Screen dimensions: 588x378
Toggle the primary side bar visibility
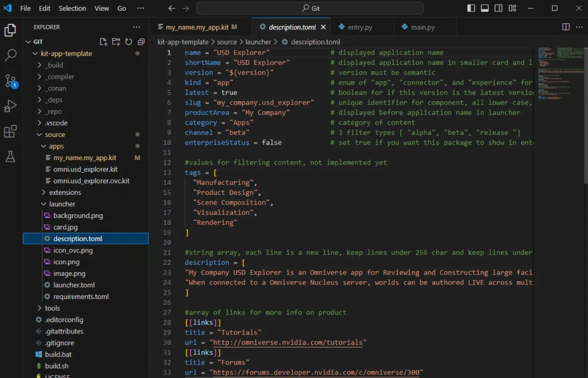[x=471, y=8]
